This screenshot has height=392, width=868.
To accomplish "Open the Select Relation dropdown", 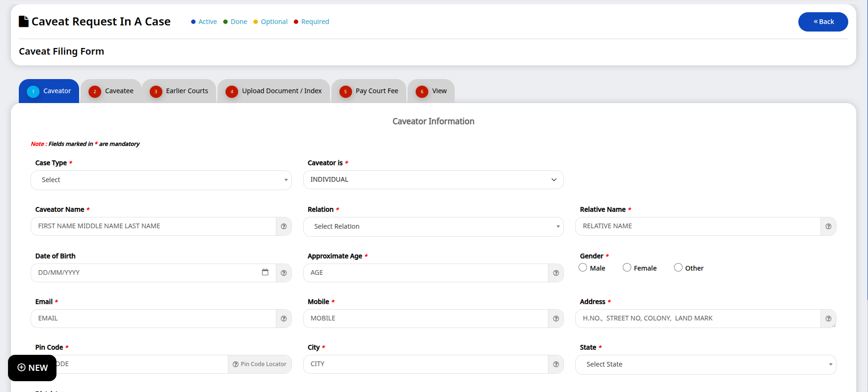I will click(x=433, y=227).
